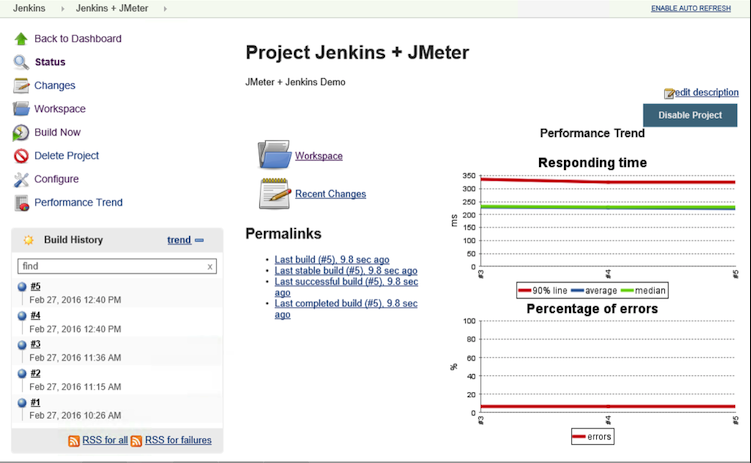Click the Workspace folder icon in sidebar
Screen dimensions: 751x463
point(21,109)
